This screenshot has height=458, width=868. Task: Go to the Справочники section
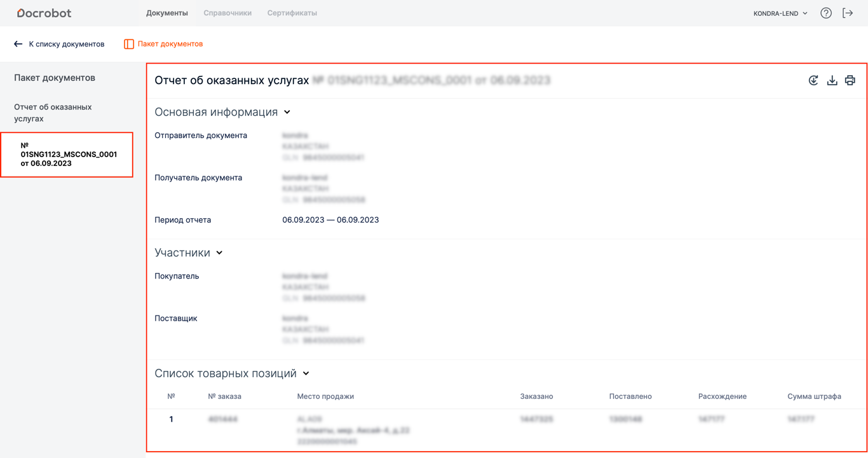[227, 13]
